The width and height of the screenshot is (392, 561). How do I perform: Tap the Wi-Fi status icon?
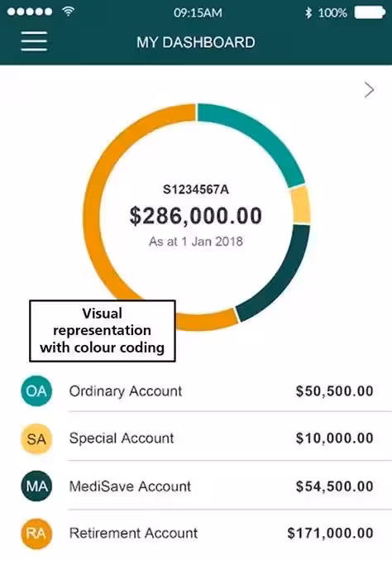[68, 12]
